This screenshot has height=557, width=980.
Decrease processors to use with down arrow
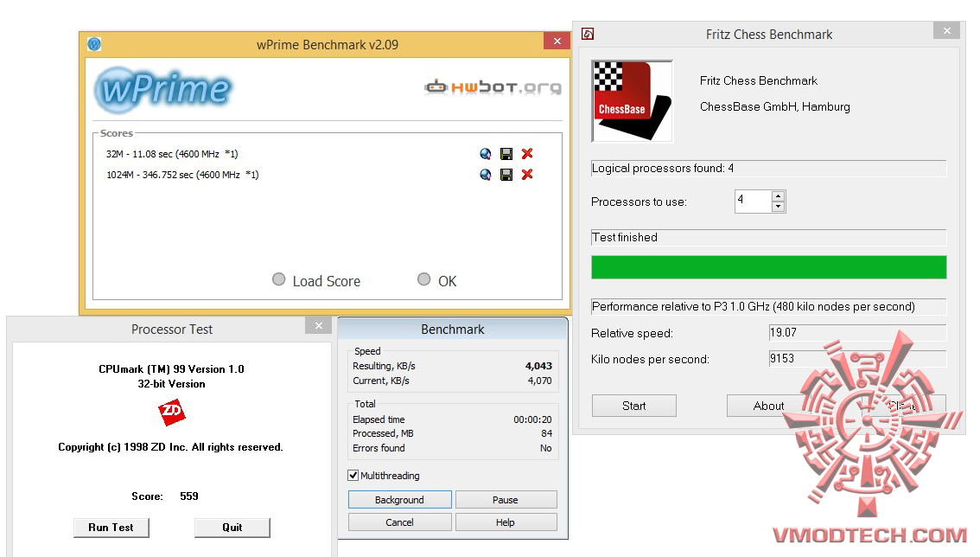pyautogui.click(x=778, y=207)
